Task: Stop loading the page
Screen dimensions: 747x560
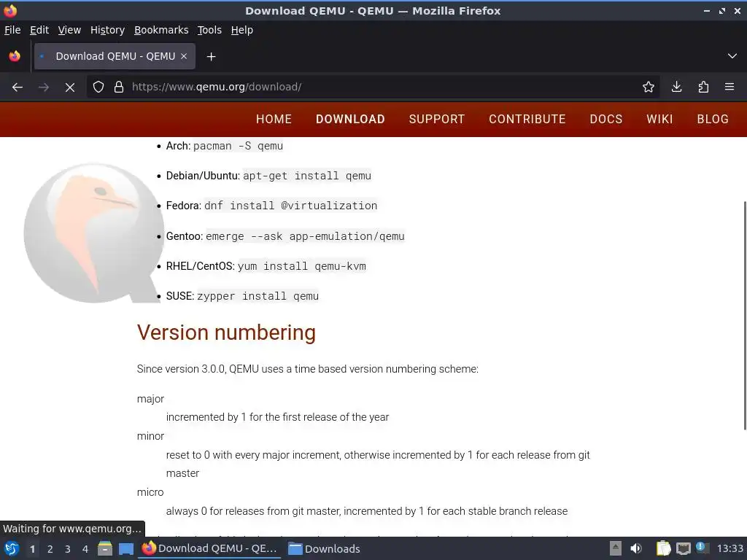Action: point(69,87)
